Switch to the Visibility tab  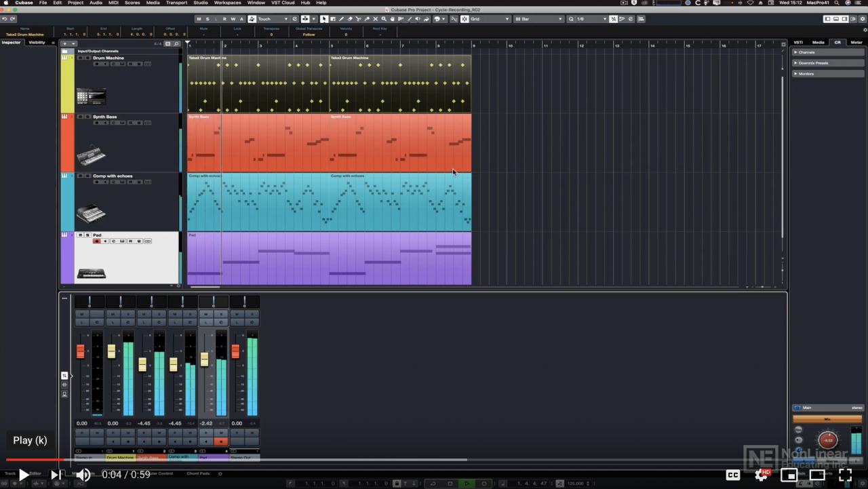coord(37,43)
